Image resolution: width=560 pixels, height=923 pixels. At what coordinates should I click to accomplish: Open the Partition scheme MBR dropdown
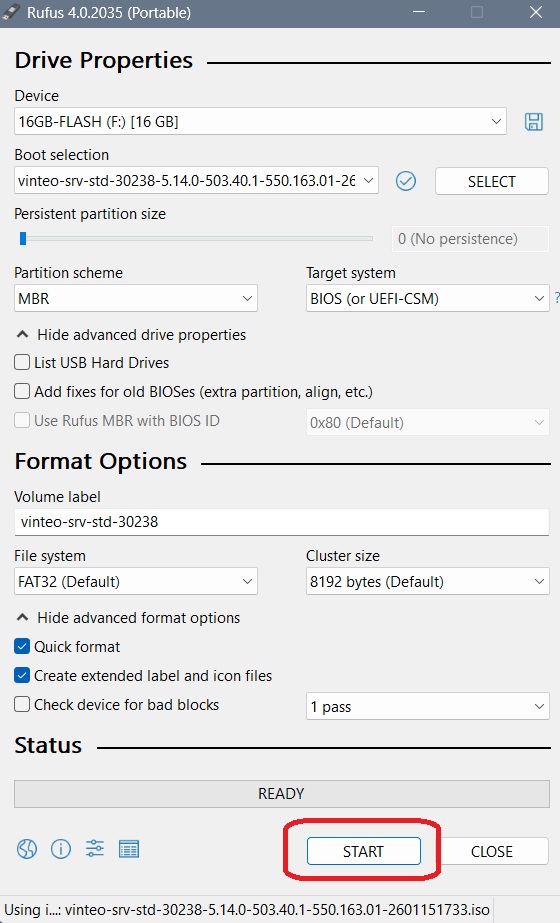(x=135, y=298)
